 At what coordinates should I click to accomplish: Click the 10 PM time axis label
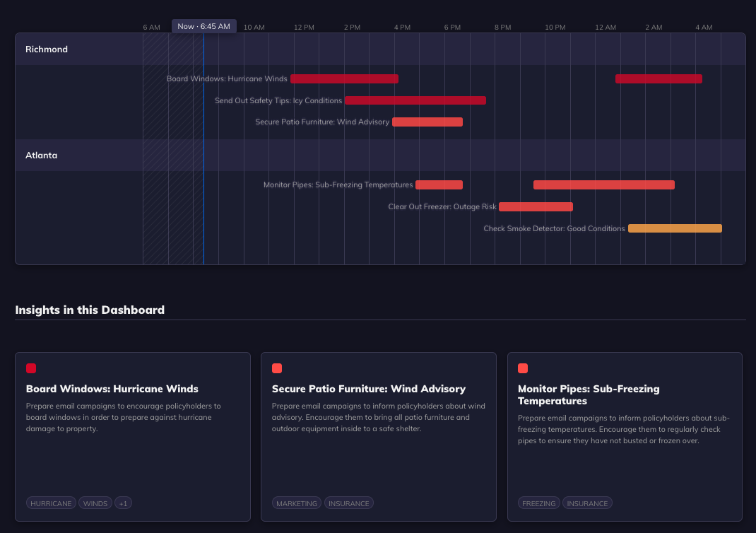point(555,28)
